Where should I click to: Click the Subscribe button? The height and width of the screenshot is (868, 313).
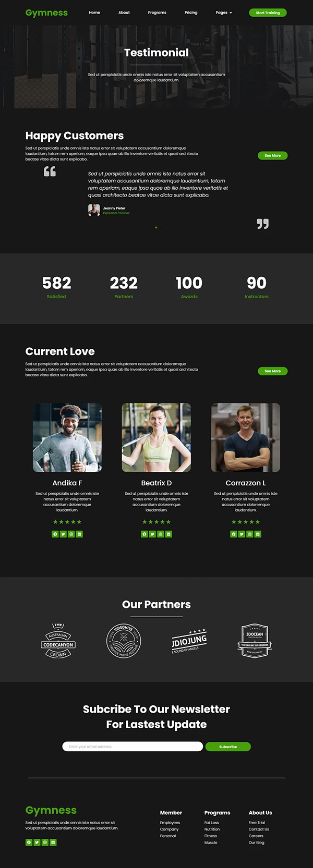[228, 747]
